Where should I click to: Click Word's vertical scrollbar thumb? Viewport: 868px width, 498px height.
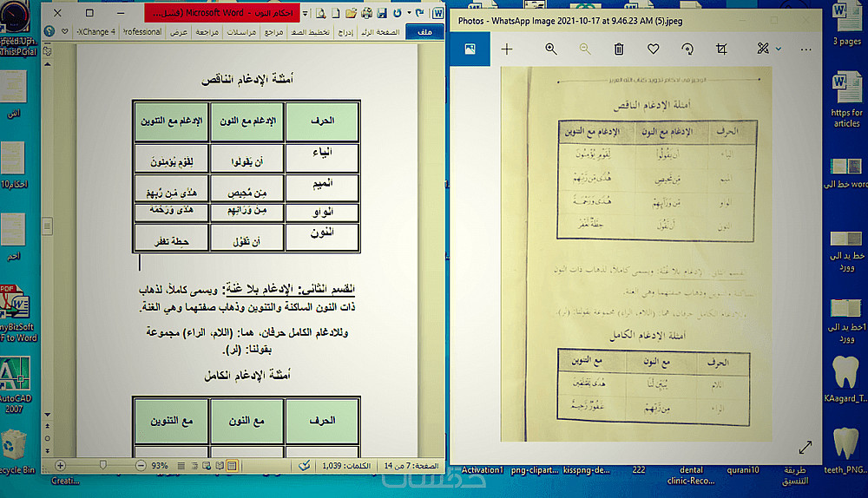tap(48, 226)
